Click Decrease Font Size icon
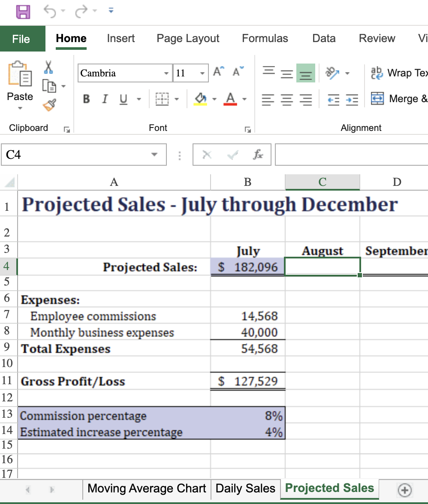The height and width of the screenshot is (504, 428). tap(238, 71)
